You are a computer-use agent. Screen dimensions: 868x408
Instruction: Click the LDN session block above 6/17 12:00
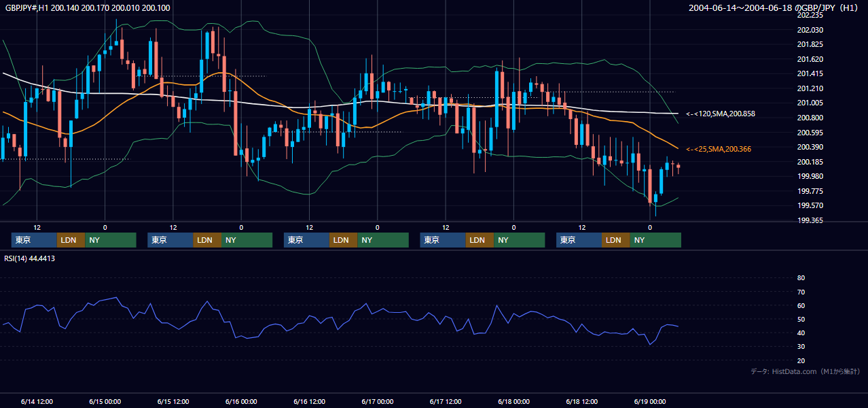point(479,240)
